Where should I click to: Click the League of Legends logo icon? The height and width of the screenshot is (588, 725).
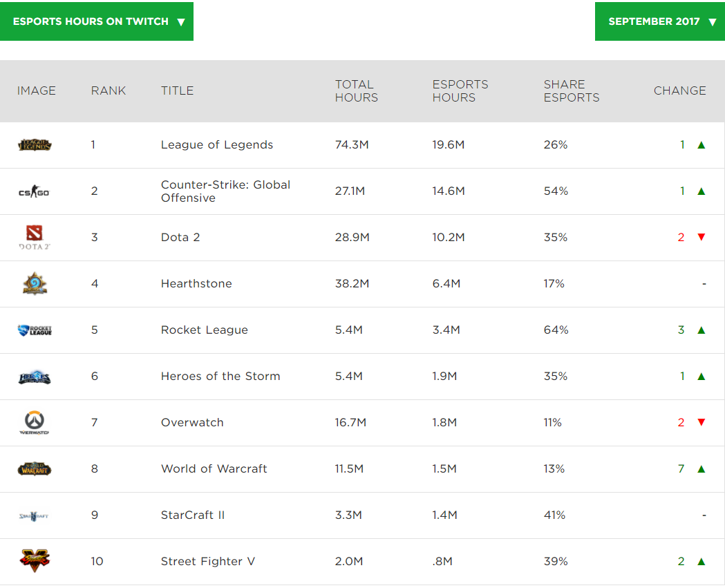[35, 145]
